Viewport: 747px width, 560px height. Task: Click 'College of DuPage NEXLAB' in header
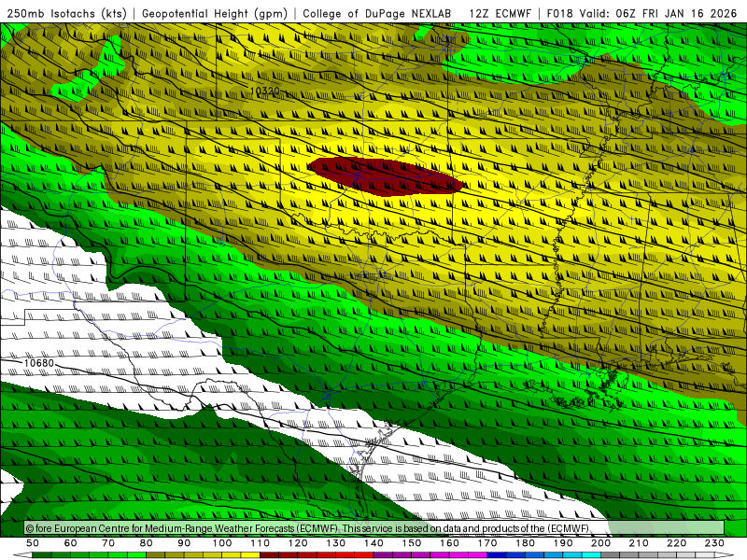pos(377,13)
